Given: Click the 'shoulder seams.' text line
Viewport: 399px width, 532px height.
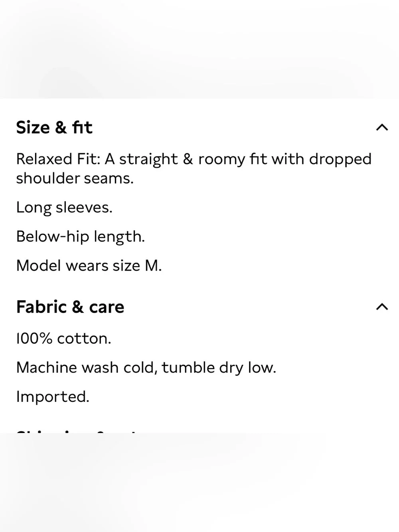Looking at the screenshot, I should 75,178.
